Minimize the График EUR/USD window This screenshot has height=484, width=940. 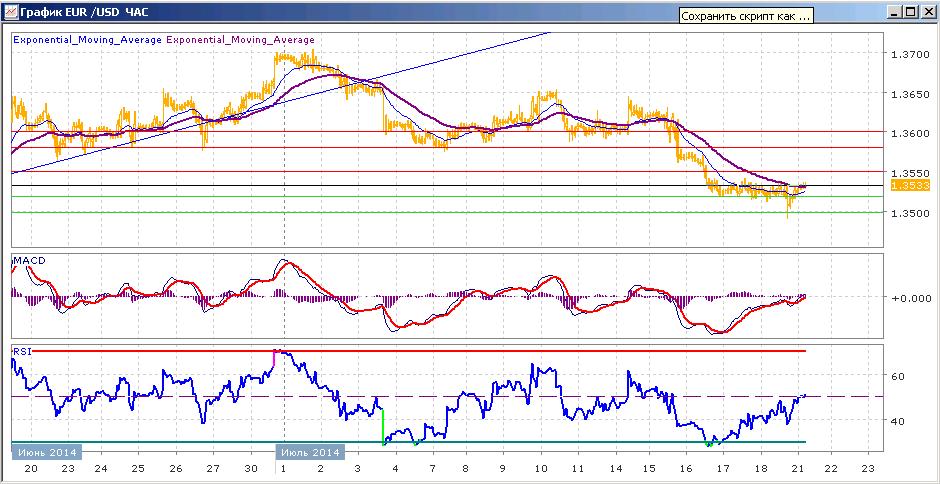(x=894, y=11)
